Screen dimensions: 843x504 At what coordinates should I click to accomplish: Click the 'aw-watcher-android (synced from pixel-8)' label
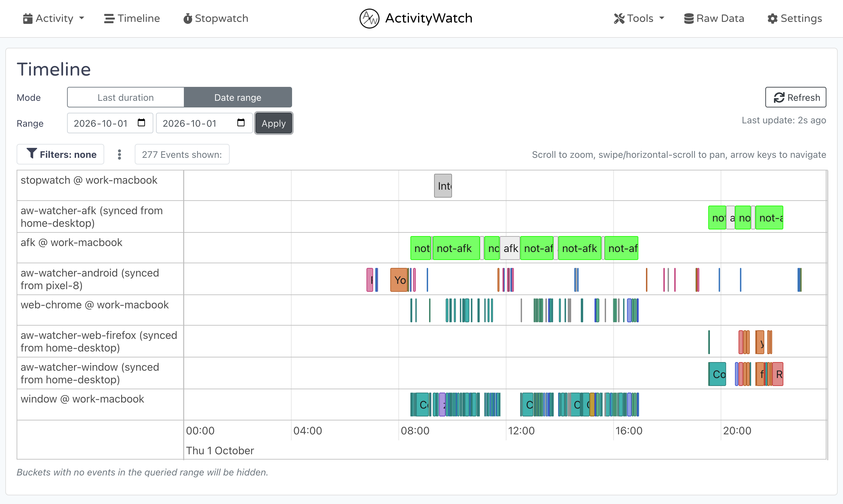pyautogui.click(x=90, y=279)
